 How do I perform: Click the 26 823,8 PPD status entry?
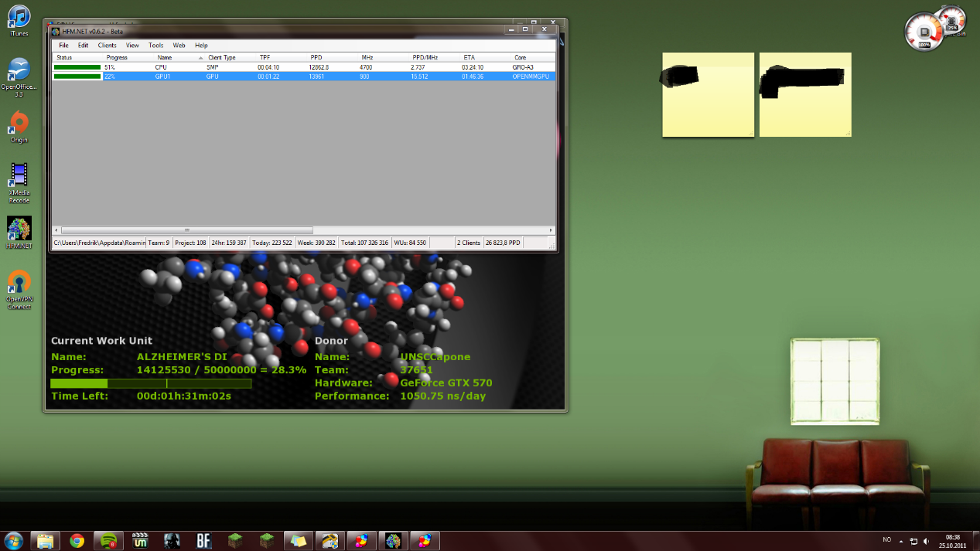(504, 243)
